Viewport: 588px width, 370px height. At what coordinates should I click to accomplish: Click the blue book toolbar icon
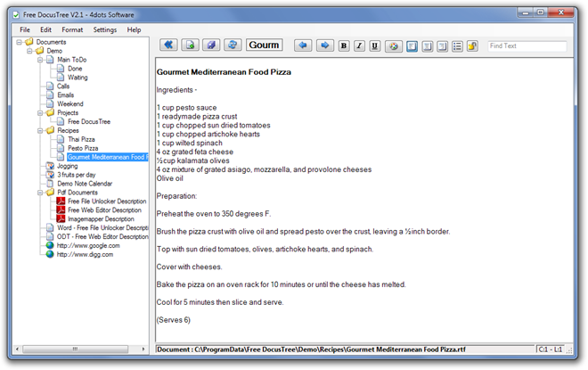pyautogui.click(x=211, y=45)
